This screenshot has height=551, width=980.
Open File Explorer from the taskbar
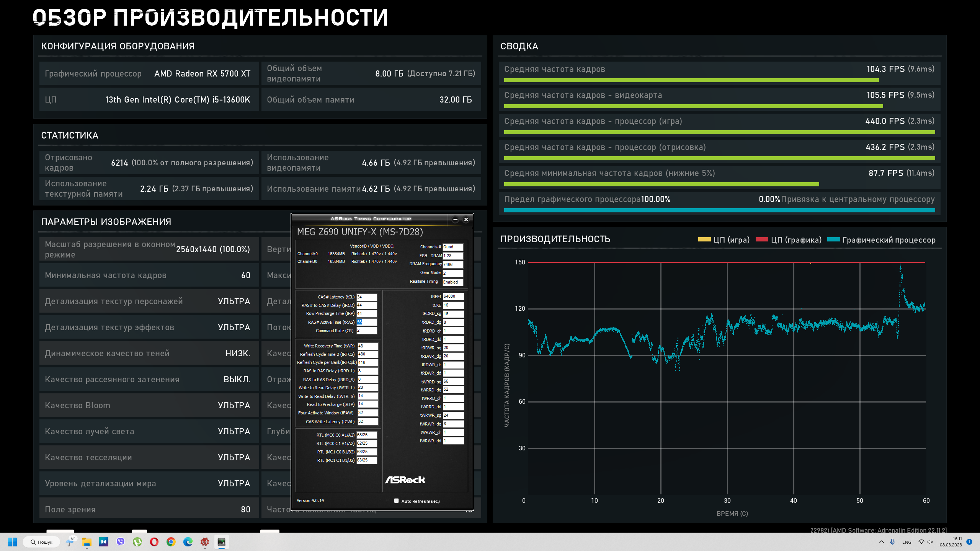pyautogui.click(x=87, y=542)
